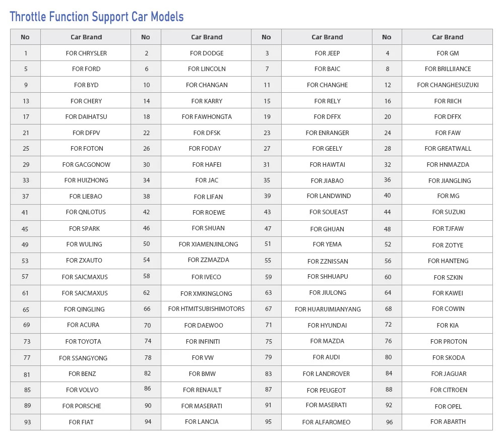The width and height of the screenshot is (504, 440).
Task: Select the FOR ABARTH cell
Action: 448,421
